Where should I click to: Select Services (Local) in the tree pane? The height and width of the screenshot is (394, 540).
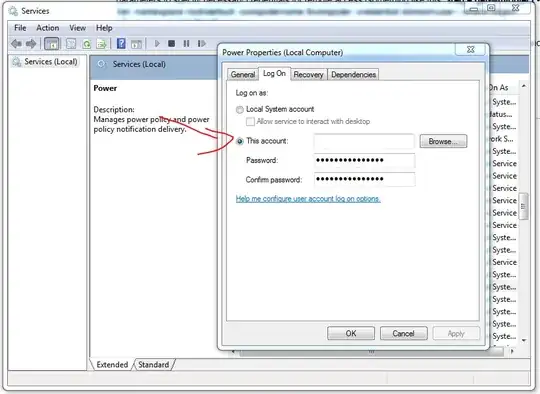(51, 62)
